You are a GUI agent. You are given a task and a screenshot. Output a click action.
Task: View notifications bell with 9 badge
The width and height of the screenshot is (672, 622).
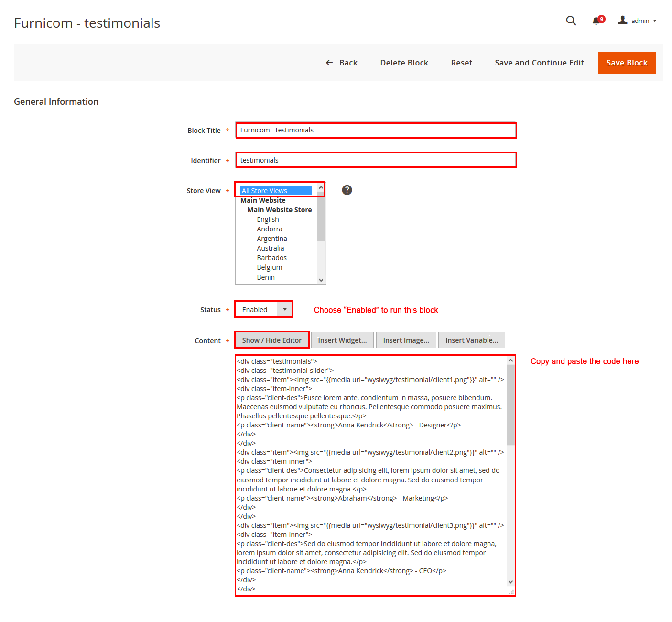[x=598, y=20]
